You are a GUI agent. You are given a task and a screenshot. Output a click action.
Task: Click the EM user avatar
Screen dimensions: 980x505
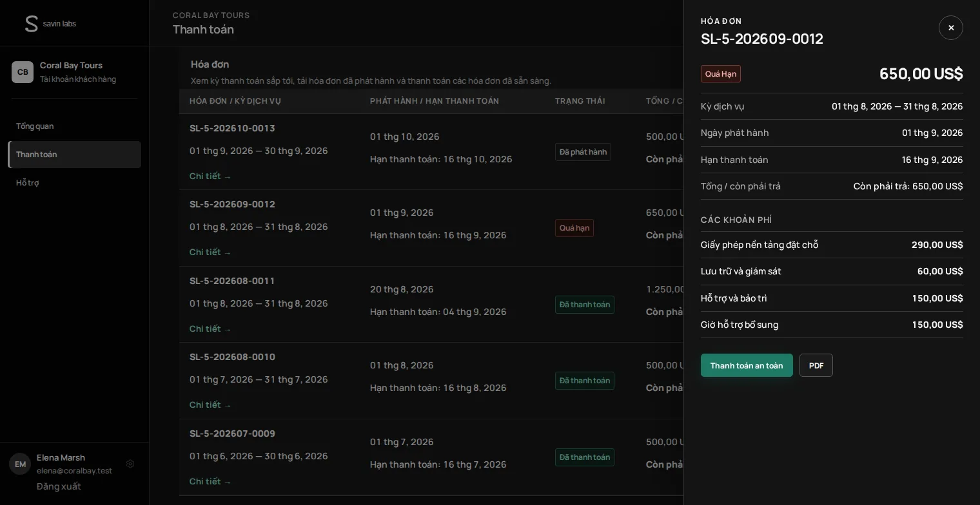click(20, 464)
